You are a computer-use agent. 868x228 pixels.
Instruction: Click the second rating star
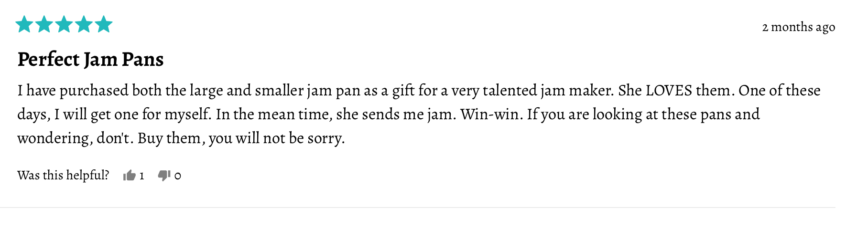44,24
